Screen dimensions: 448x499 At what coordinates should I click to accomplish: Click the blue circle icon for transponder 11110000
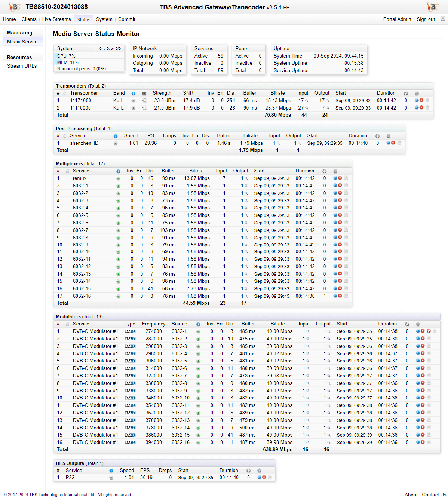click(x=417, y=108)
